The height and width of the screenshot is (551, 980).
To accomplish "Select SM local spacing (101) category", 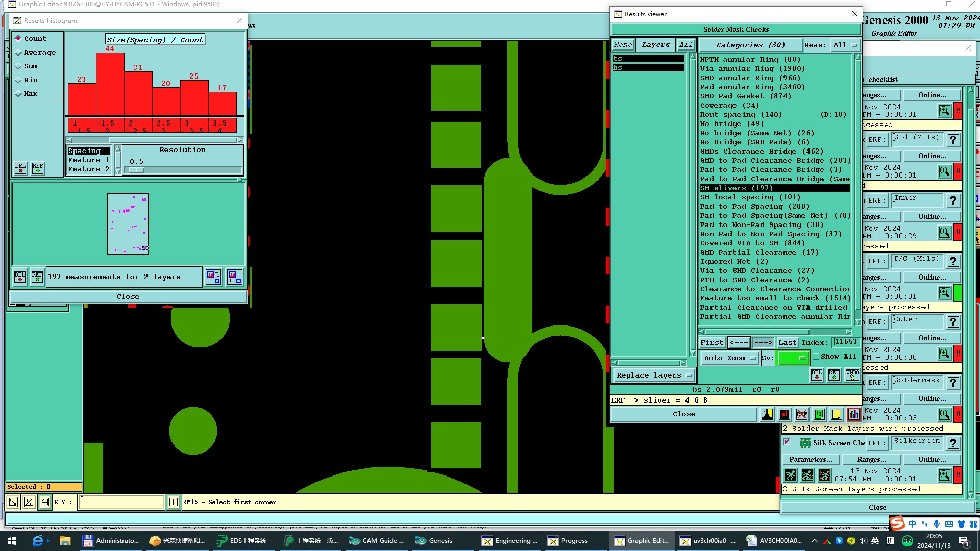I will coord(749,197).
